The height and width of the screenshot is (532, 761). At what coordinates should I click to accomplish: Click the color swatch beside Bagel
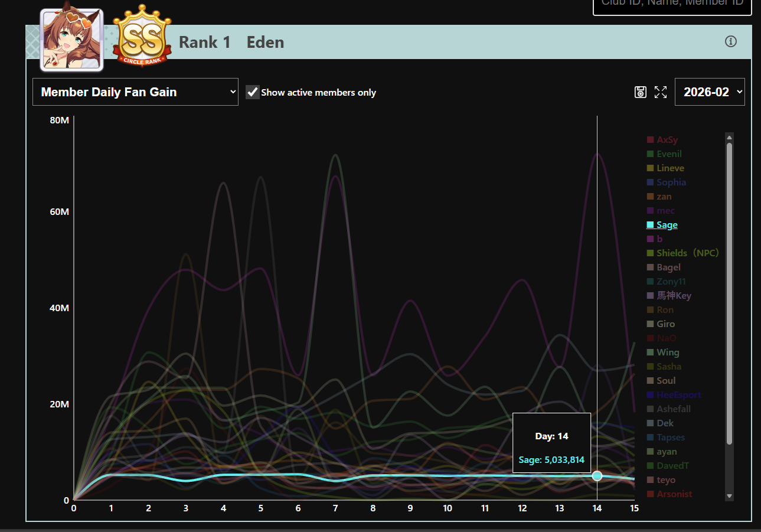[x=650, y=267]
